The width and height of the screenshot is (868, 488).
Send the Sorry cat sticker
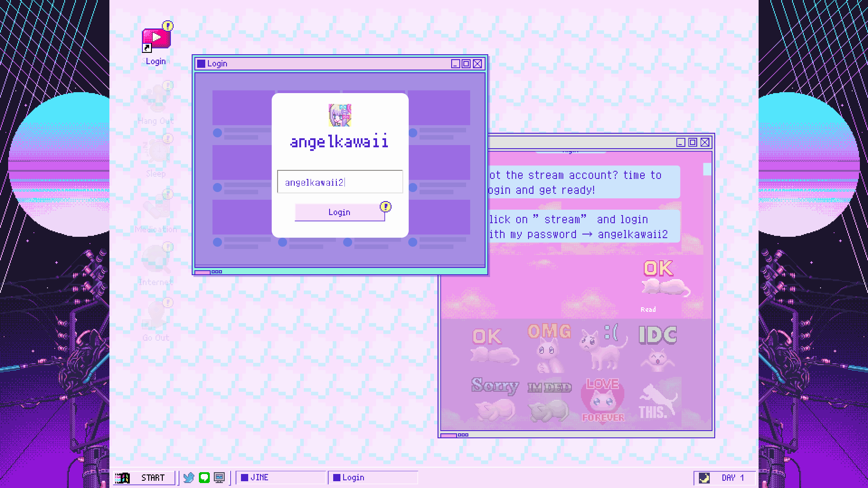(x=495, y=399)
